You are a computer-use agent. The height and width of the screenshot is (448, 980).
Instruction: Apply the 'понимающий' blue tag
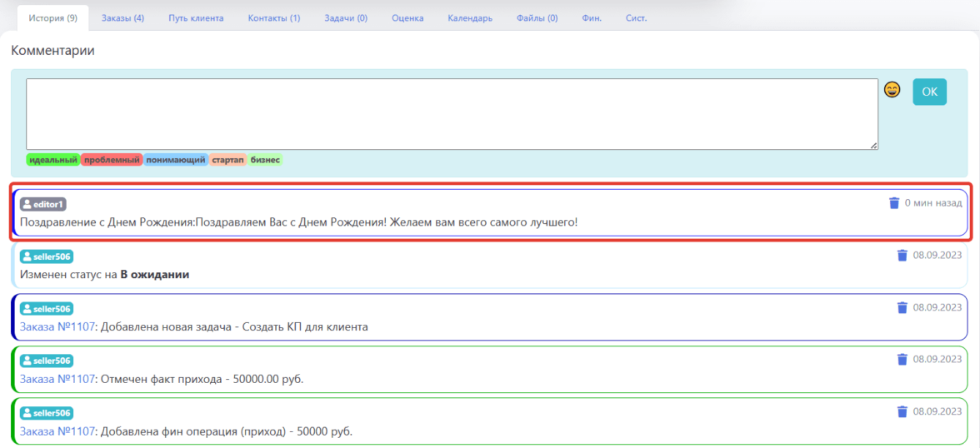point(176,160)
